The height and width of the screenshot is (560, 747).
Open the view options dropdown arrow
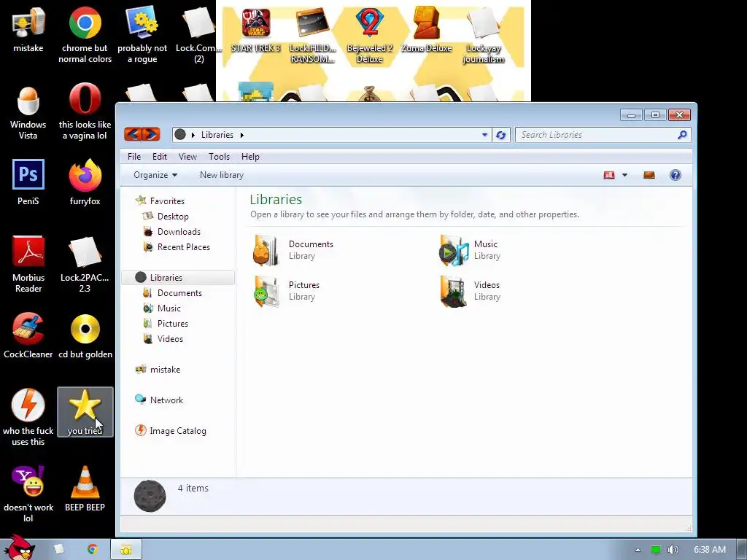coord(624,175)
